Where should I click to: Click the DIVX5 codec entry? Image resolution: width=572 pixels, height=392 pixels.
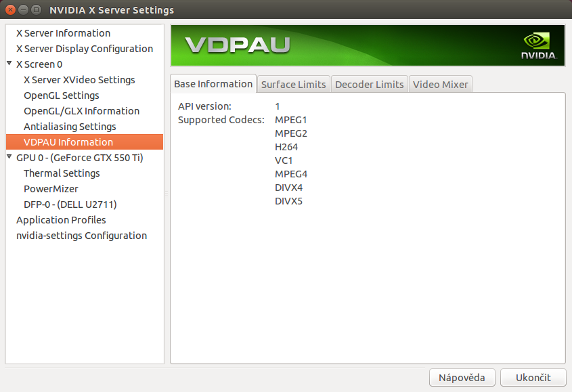click(x=288, y=201)
